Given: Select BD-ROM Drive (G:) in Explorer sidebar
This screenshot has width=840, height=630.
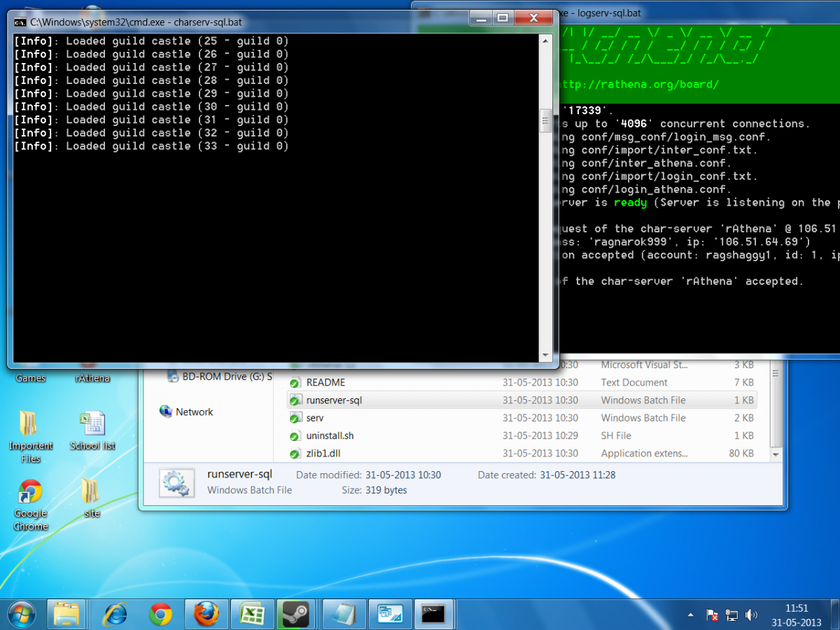Looking at the screenshot, I should (219, 376).
